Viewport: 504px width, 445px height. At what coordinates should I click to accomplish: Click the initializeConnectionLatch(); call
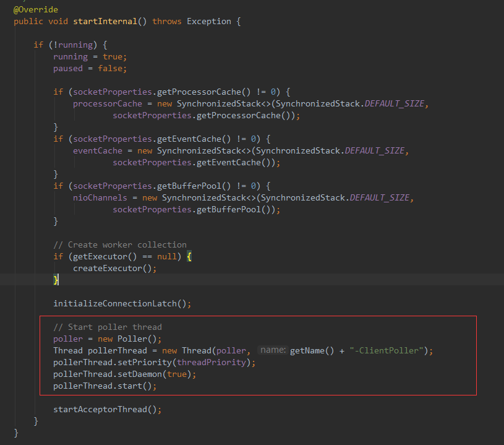tap(122, 304)
